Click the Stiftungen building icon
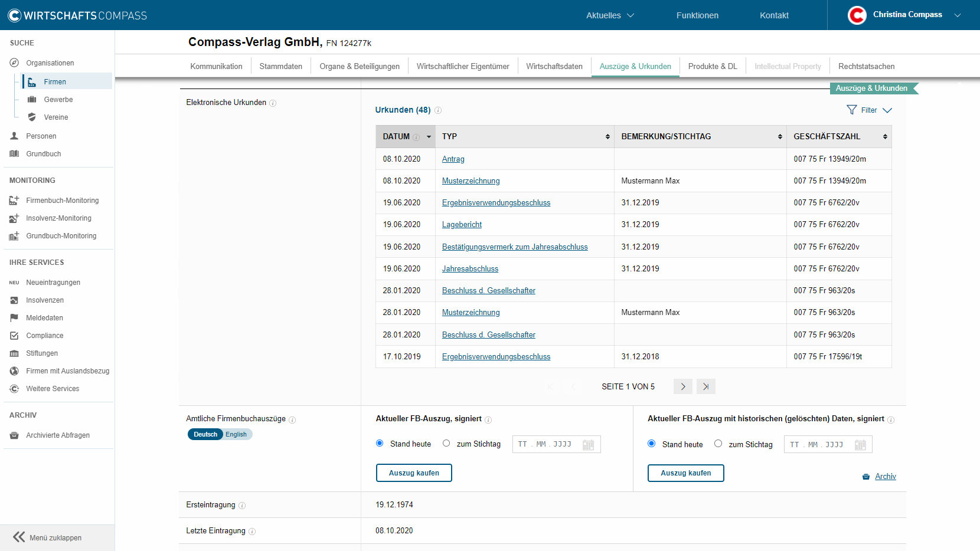980x551 pixels. click(14, 353)
